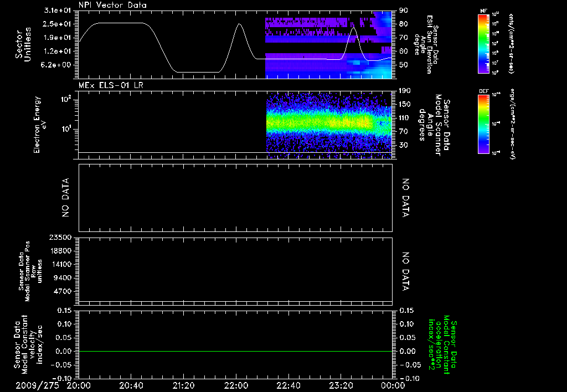Screen dimensions: 567x392
Task: Click the "4700" scanner position tick value
Action: [x=62, y=291]
